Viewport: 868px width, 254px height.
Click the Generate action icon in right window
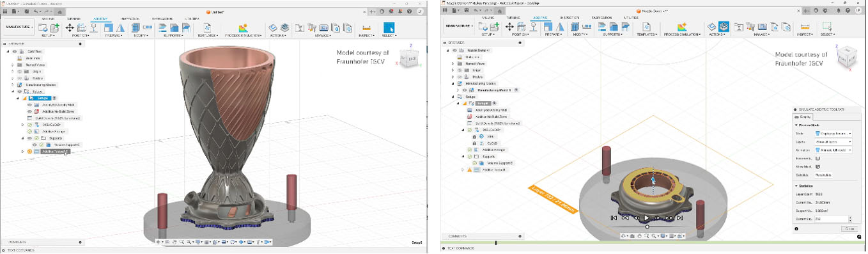point(712,27)
